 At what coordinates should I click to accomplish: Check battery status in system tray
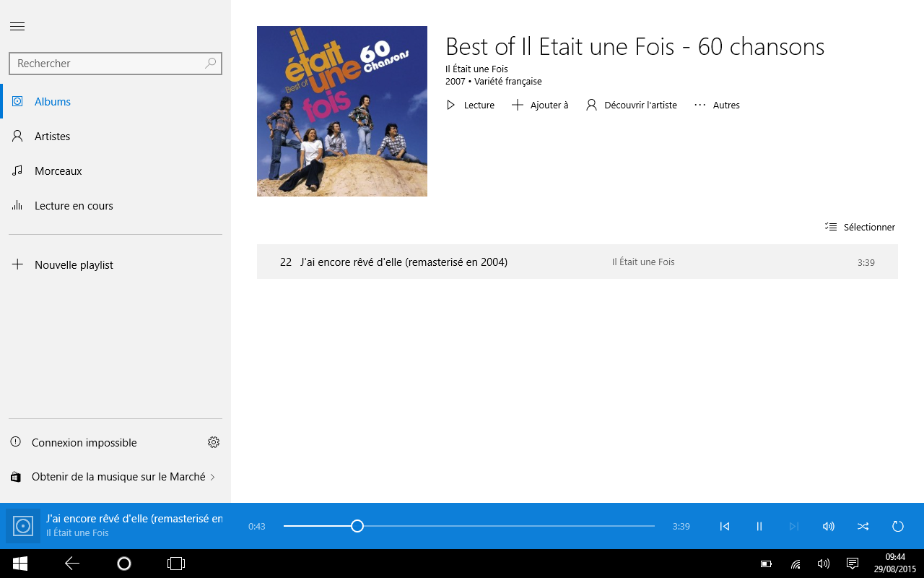[767, 564]
